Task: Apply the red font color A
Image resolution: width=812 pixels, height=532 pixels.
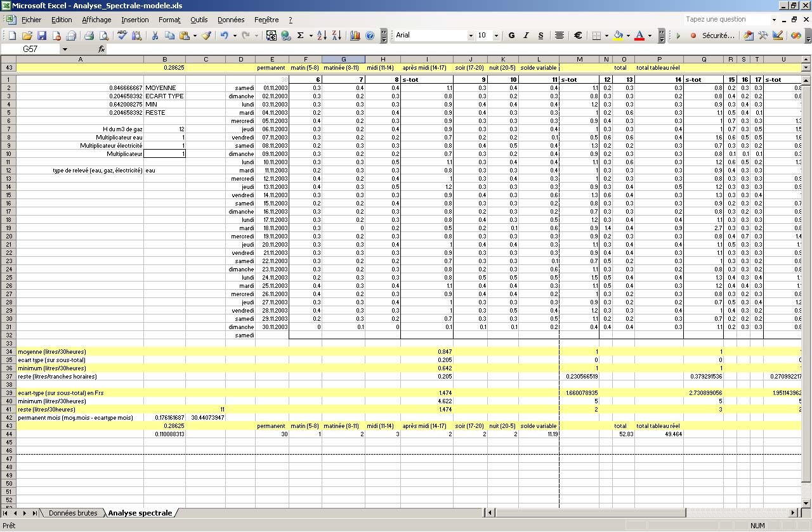Action: click(640, 36)
